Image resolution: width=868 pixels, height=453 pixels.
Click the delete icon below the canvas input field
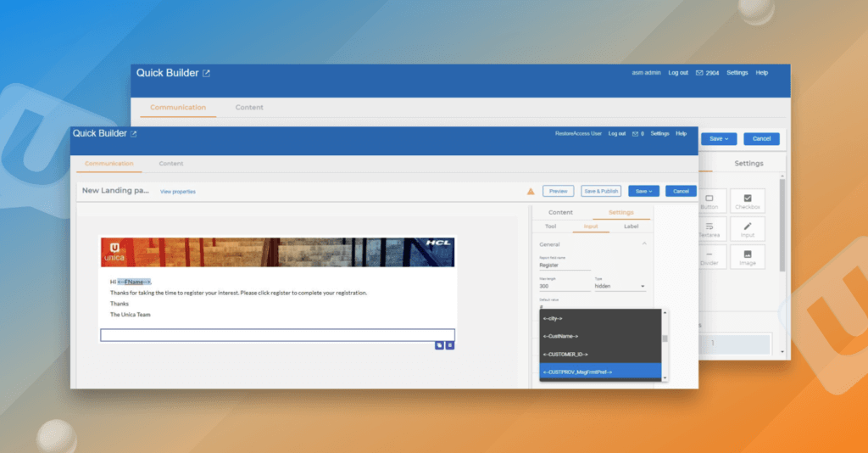(x=450, y=345)
